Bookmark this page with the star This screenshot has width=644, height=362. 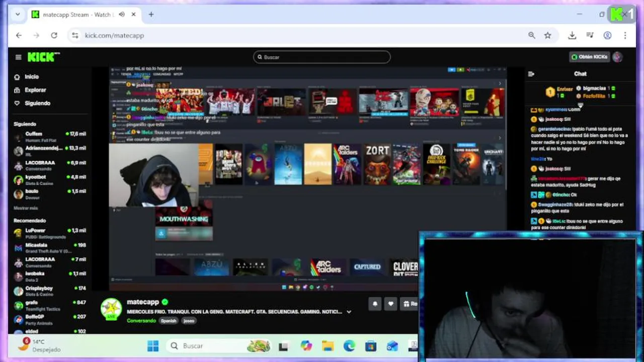click(547, 35)
